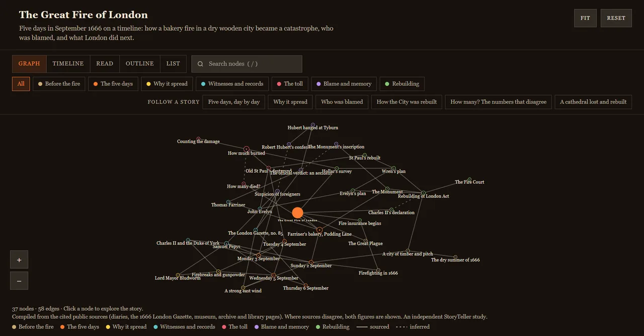Select A strong east wind node

(x=243, y=288)
